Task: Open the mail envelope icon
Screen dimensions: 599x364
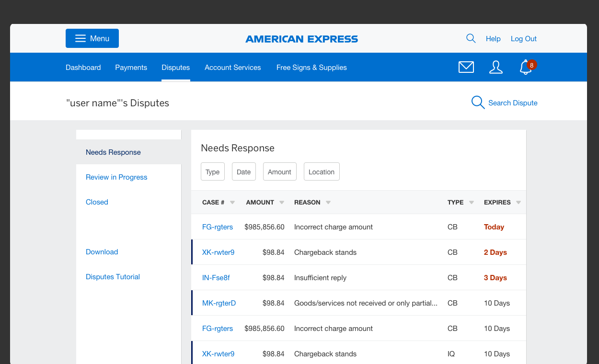Action: [466, 67]
